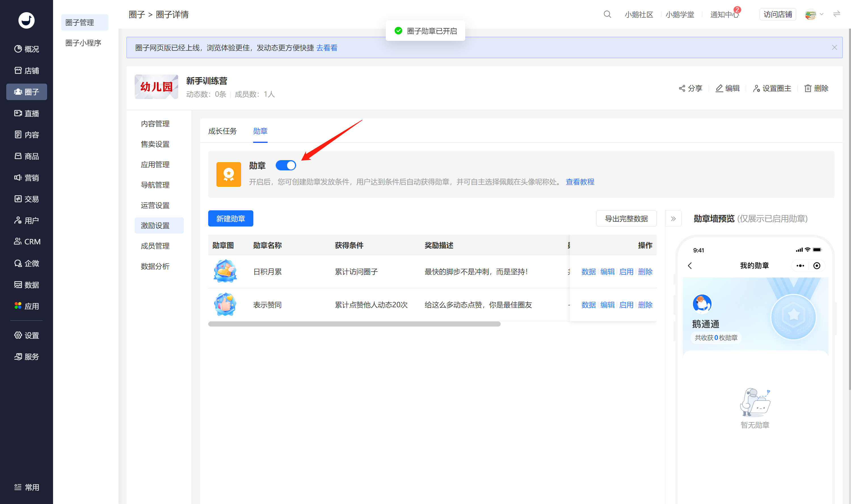Image resolution: width=851 pixels, height=504 pixels.
Task: Open the 内容 content sidebar item
Action: pos(26,134)
